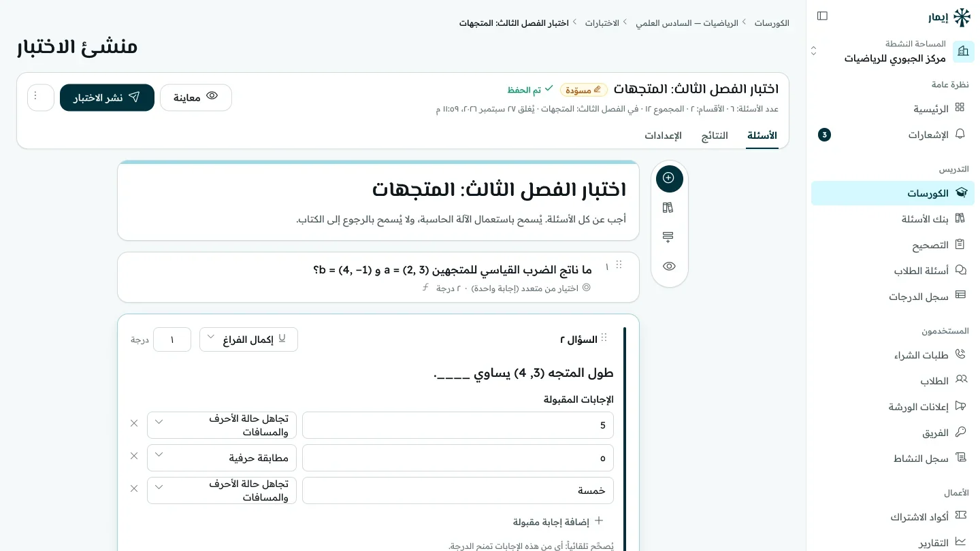This screenshot has height=551, width=980.
Task: Switch to the الأسئلة tab
Action: pyautogui.click(x=762, y=135)
